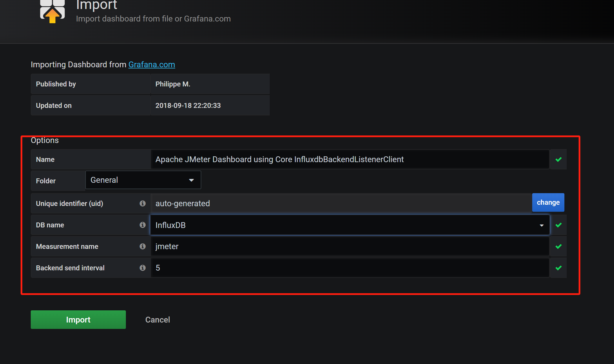Click info icon beside Unique identifier (uid)
This screenshot has width=614, height=364.
click(142, 203)
